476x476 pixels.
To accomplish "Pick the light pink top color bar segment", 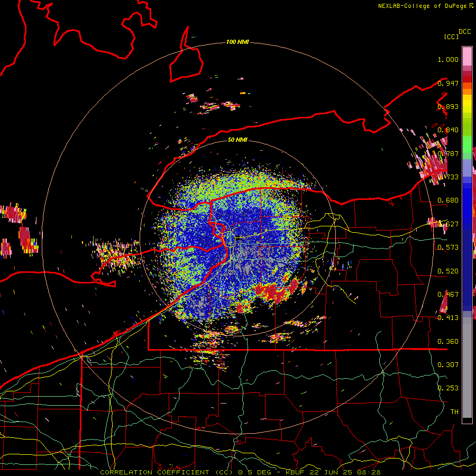I will [467, 56].
